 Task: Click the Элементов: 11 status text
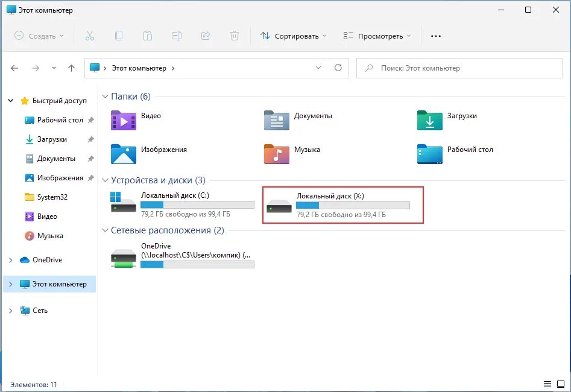click(x=34, y=385)
